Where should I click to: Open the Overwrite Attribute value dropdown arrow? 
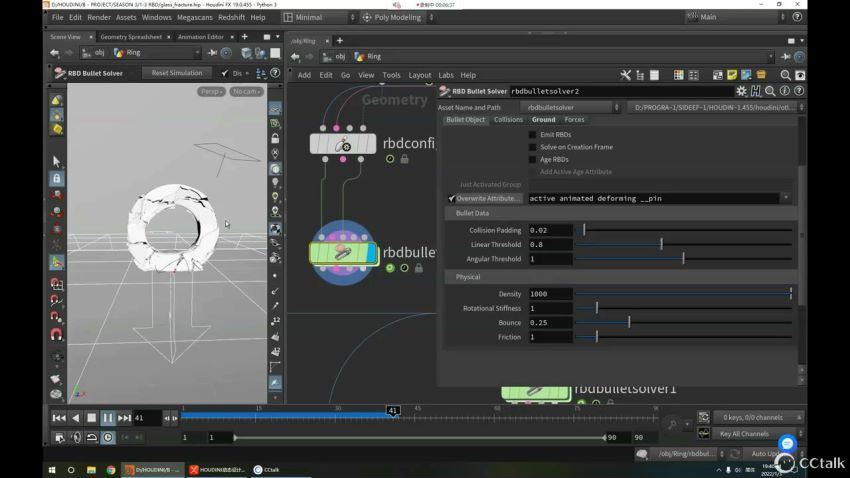tap(785, 198)
